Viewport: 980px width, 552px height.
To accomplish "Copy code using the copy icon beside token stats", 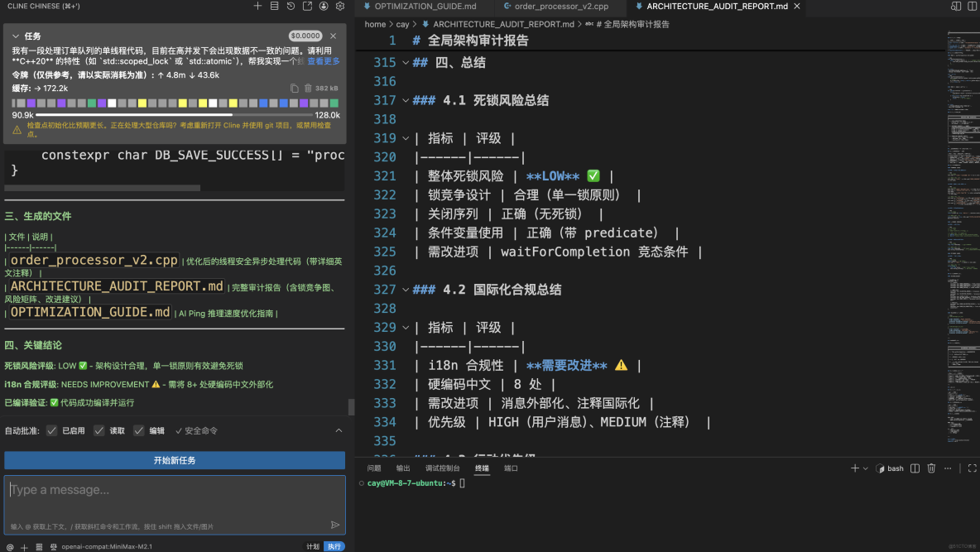I will pos(295,87).
